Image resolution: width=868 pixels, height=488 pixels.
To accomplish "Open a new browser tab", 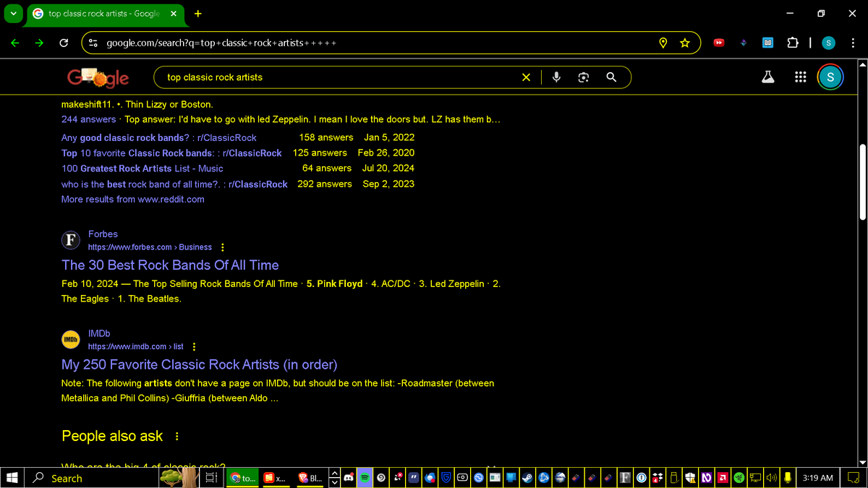I will [198, 13].
